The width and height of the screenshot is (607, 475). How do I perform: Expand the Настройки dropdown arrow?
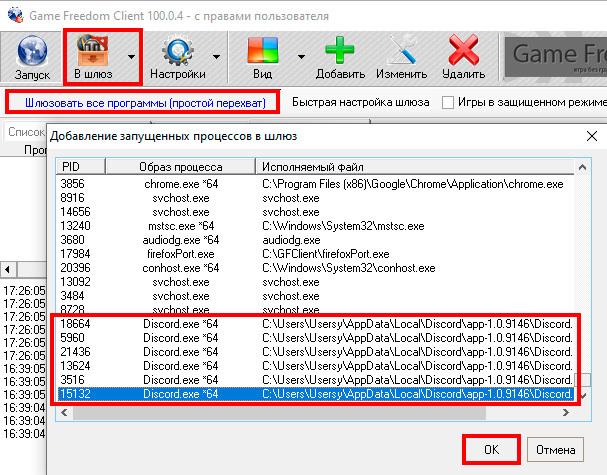point(216,57)
